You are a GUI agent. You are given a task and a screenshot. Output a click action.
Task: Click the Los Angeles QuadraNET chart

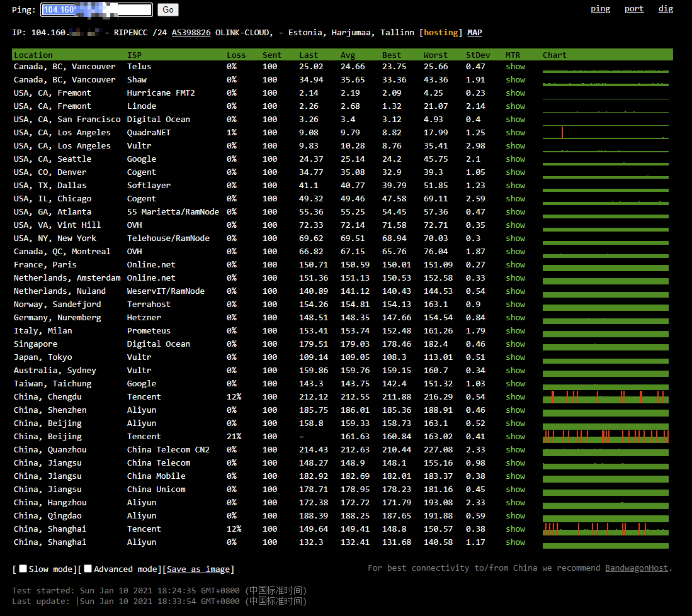click(606, 132)
